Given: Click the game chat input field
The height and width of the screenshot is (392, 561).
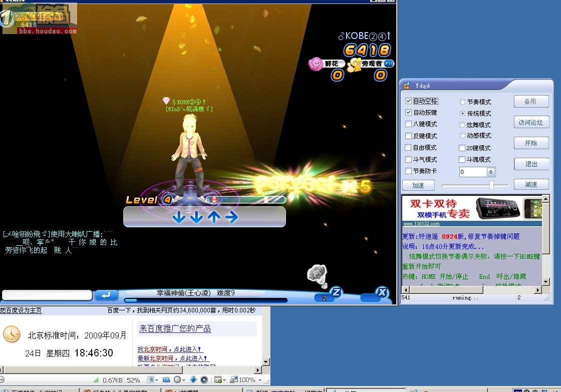Looking at the screenshot, I should pyautogui.click(x=47, y=295).
